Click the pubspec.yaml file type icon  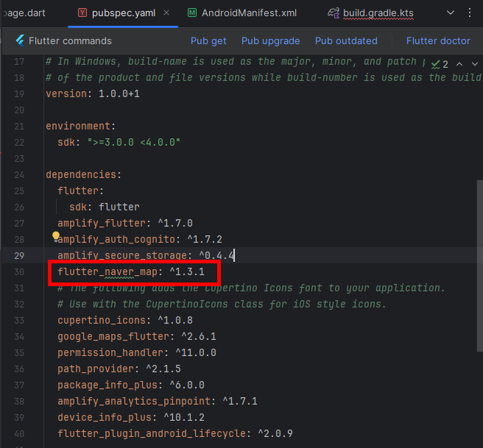[x=82, y=13]
